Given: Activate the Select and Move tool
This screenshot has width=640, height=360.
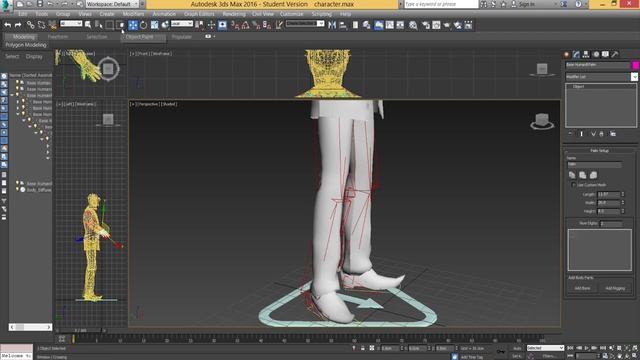Looking at the screenshot, I should click(133, 25).
